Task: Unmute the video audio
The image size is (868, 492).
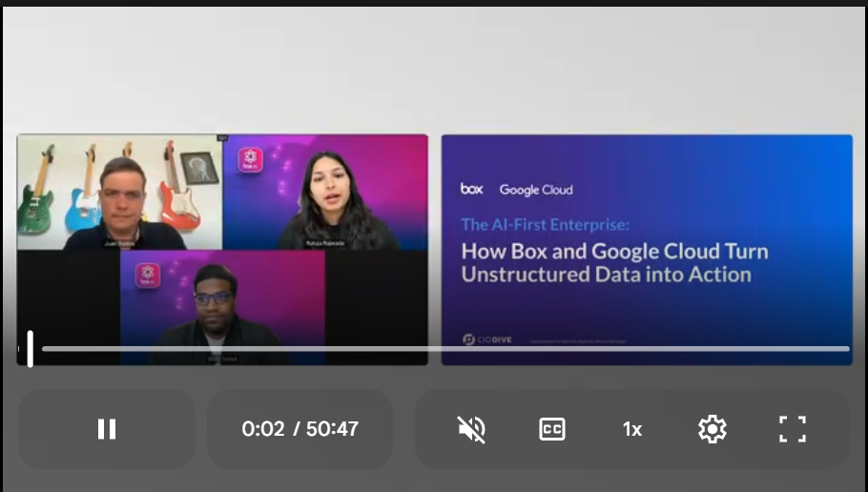Action: 471,429
